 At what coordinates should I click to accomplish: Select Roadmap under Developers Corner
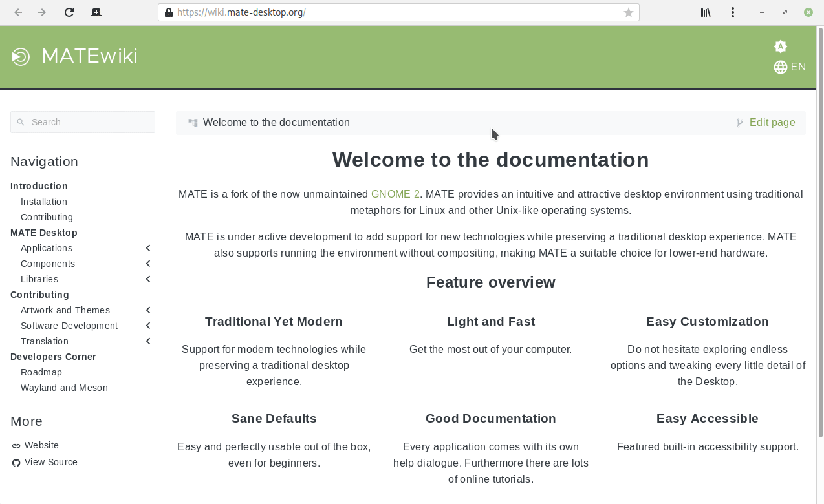[41, 372]
